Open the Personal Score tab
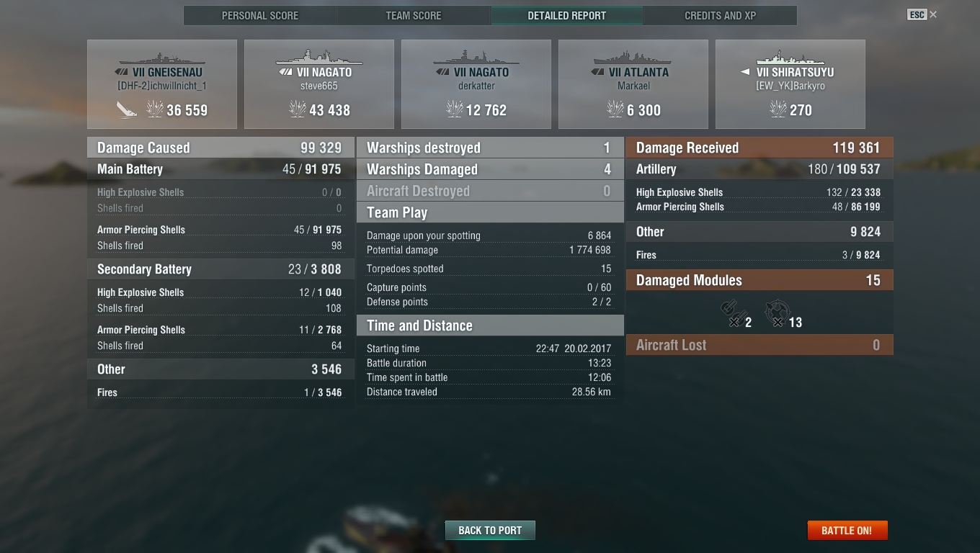 260,15
